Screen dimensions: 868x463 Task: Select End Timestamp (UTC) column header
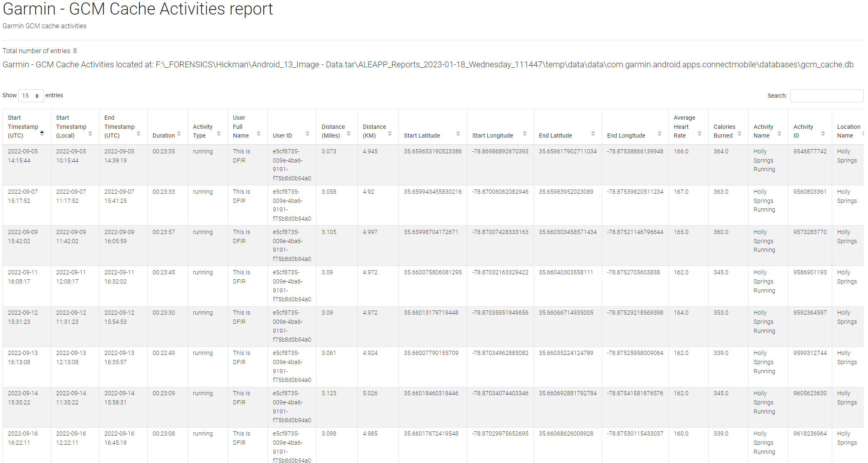[119, 127]
